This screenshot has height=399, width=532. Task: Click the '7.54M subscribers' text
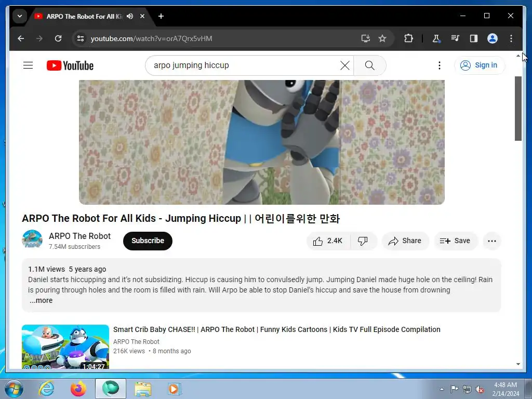[75, 247]
